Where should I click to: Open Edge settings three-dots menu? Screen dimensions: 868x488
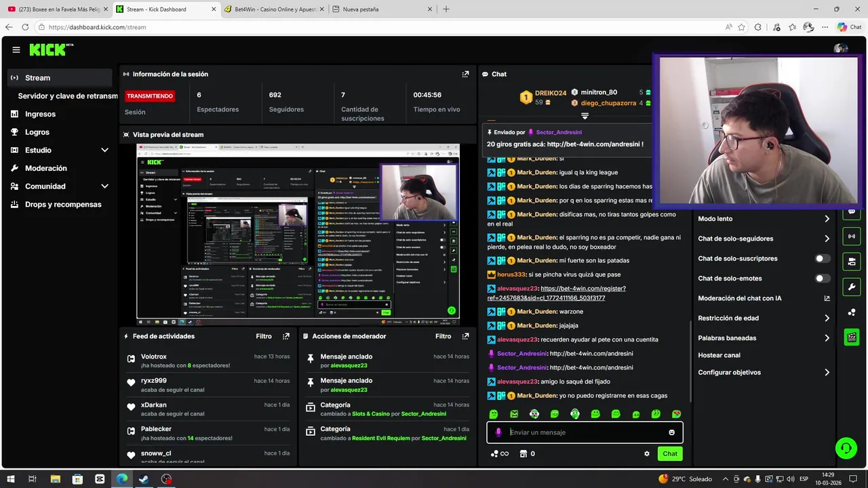point(825,27)
